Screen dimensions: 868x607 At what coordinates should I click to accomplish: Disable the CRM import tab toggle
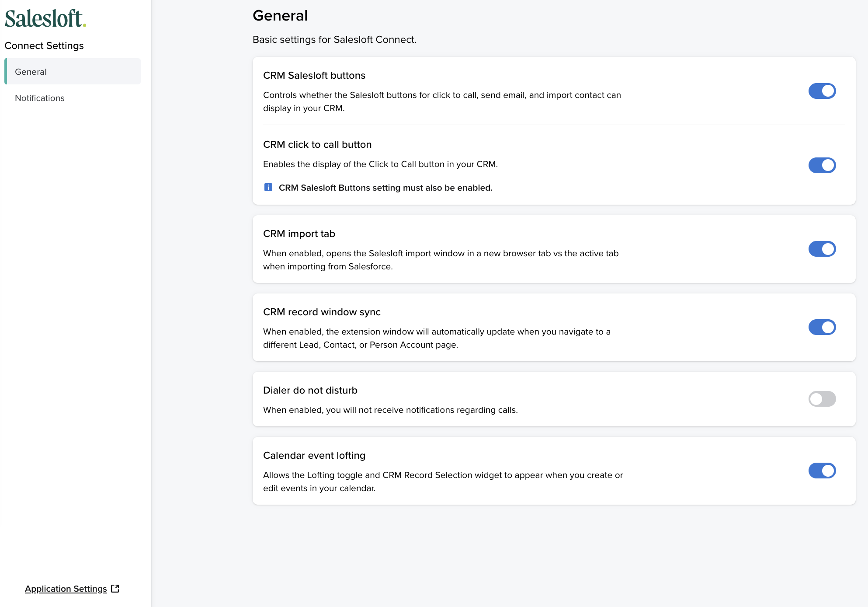(822, 249)
